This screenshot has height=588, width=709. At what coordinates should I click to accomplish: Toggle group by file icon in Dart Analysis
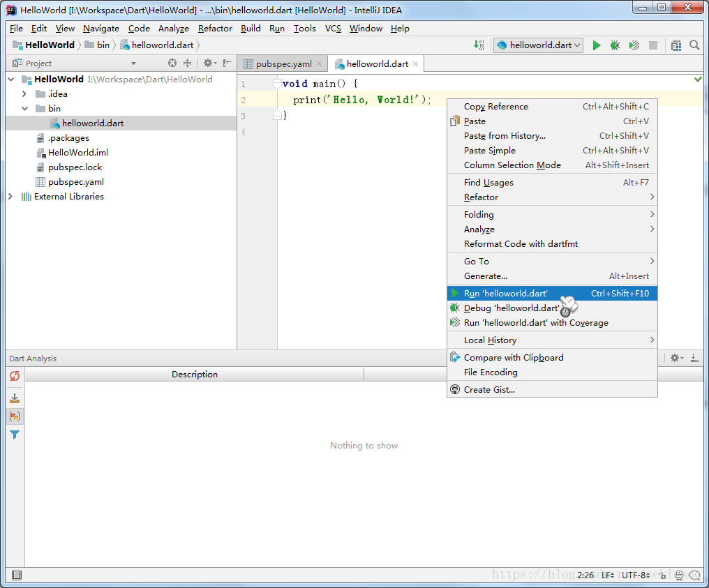[x=15, y=416]
